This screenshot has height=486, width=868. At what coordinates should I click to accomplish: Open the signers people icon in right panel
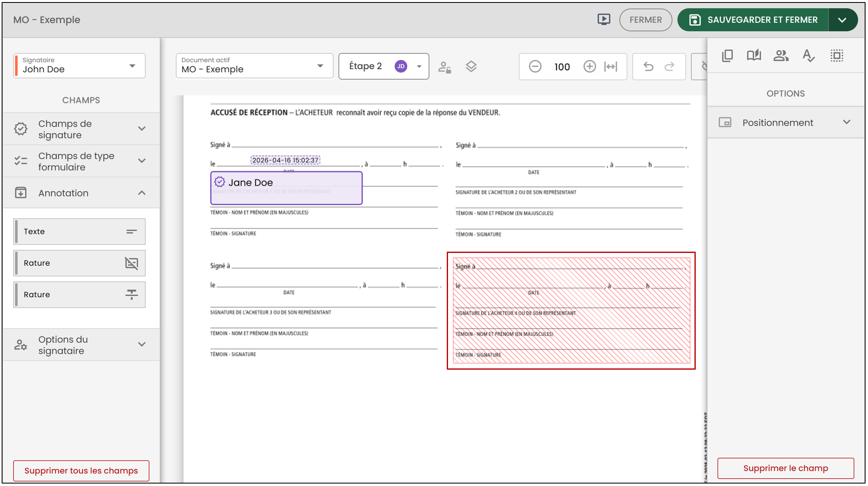coord(781,55)
